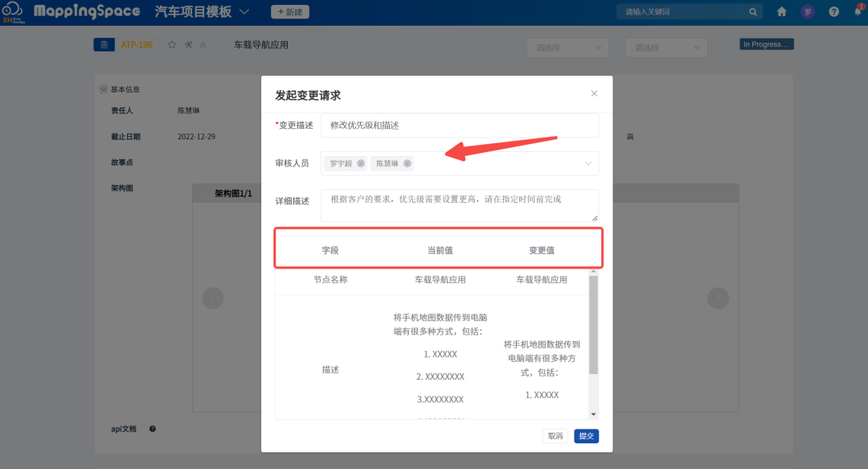868x469 pixels.
Task: Star the ATP-196 item
Action: [172, 45]
